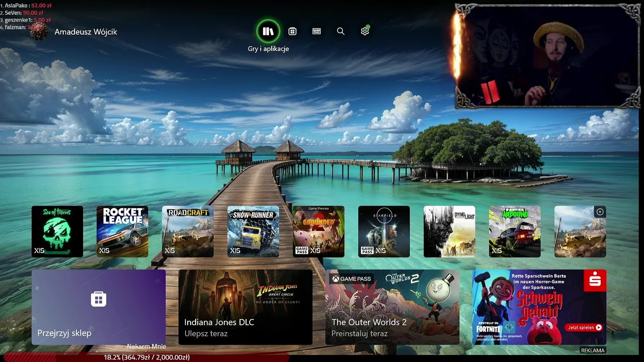Launch Dying Light tile

[449, 231]
